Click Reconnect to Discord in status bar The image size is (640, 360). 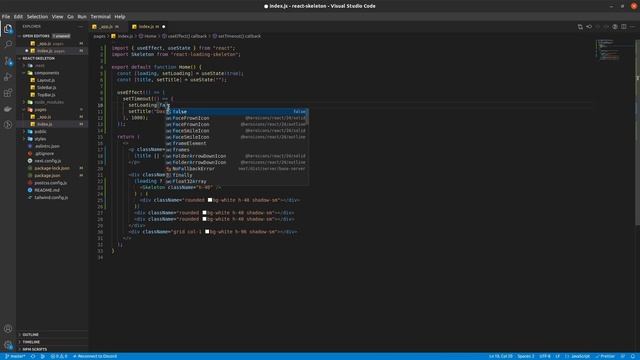(x=95, y=356)
